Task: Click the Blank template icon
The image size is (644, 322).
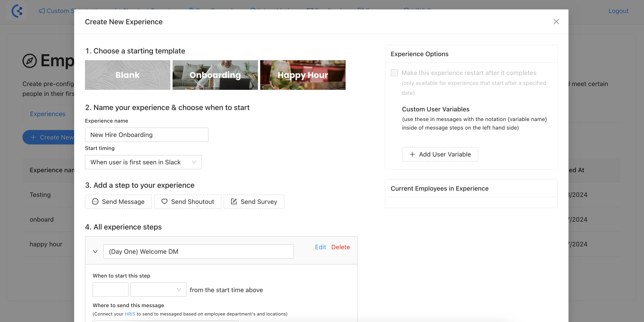Action: pos(127,75)
